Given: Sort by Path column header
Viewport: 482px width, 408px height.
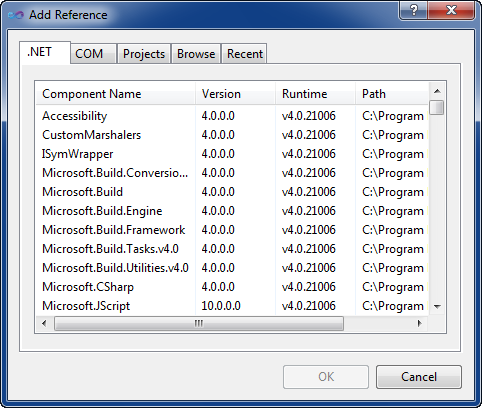Looking at the screenshot, I should pyautogui.click(x=392, y=94).
